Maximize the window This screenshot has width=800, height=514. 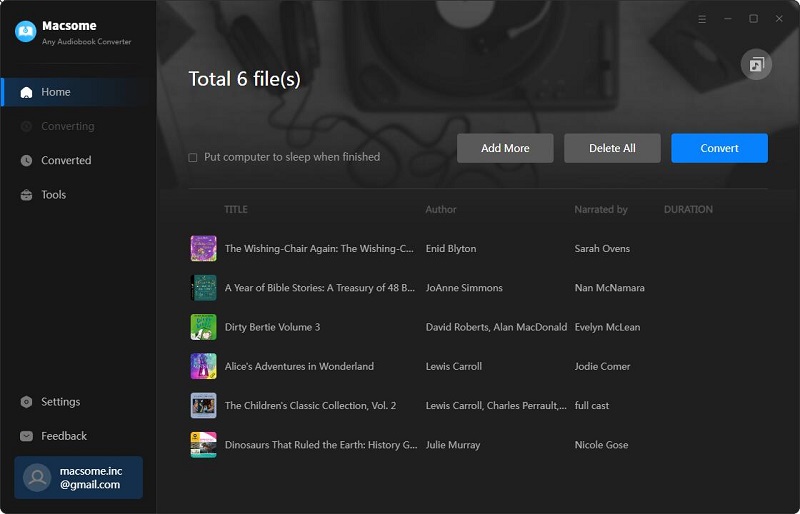tap(753, 19)
